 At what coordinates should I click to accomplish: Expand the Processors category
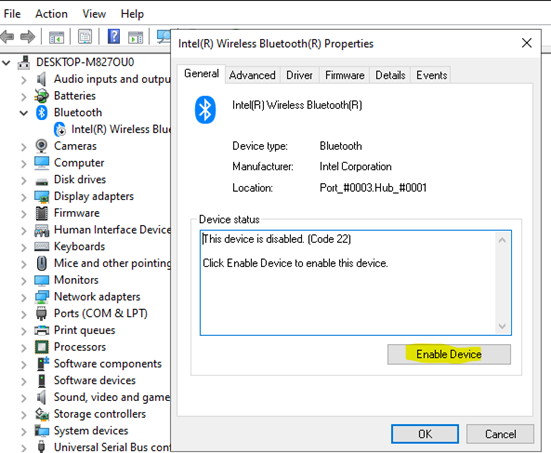click(x=24, y=348)
